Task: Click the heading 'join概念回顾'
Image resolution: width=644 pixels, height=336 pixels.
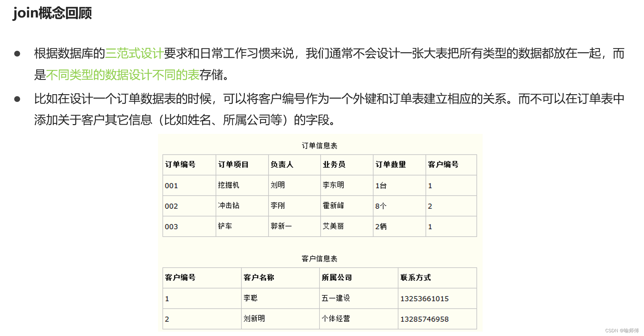Action: click(52, 13)
